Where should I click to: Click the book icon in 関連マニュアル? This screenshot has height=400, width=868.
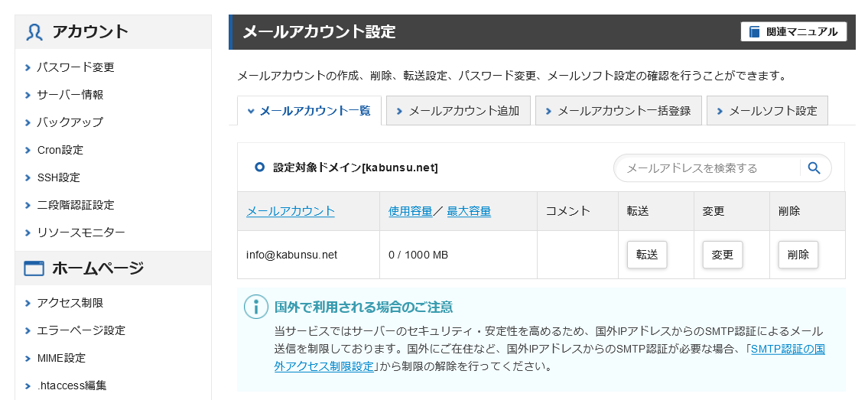coord(755,32)
